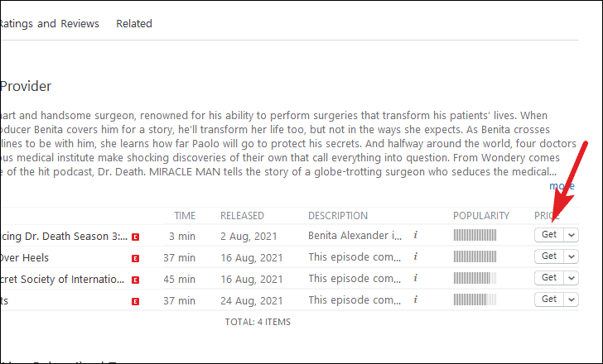Open info icon for 45 min episode
603x364 pixels.
pyautogui.click(x=415, y=278)
